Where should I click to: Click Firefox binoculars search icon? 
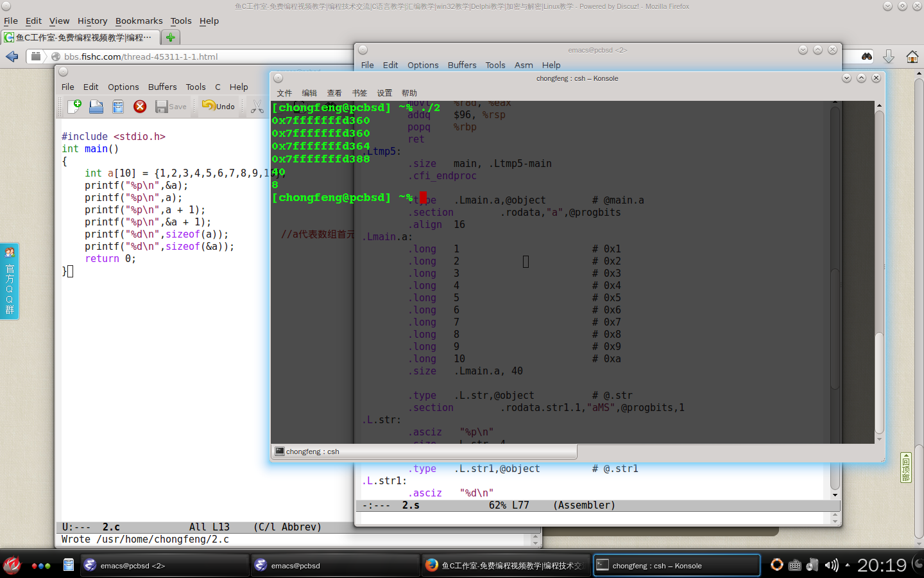(867, 57)
